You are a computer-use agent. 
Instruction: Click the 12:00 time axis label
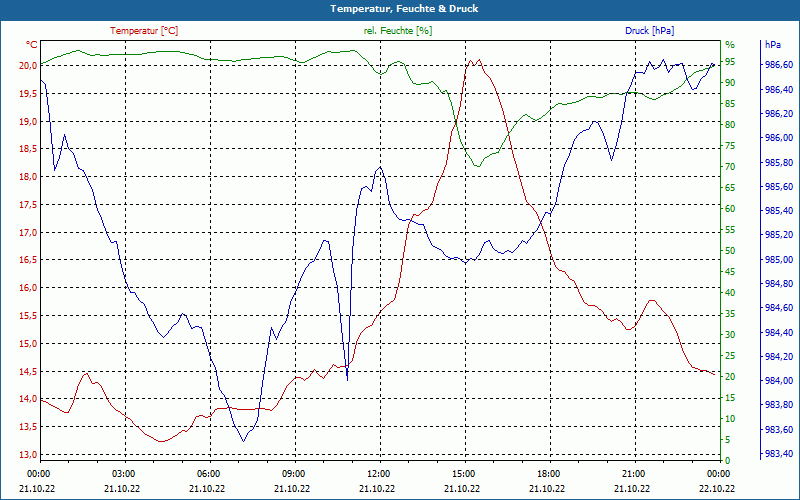click(x=379, y=473)
